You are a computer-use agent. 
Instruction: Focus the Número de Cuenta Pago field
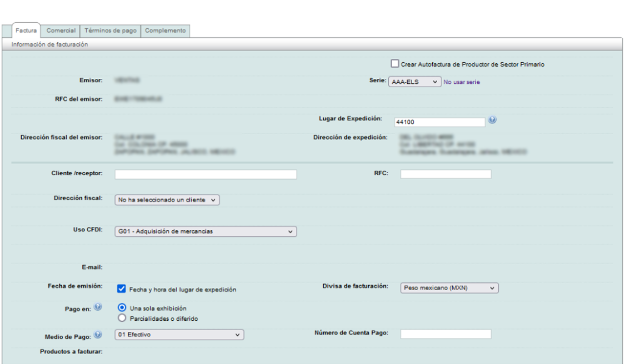[446, 334]
